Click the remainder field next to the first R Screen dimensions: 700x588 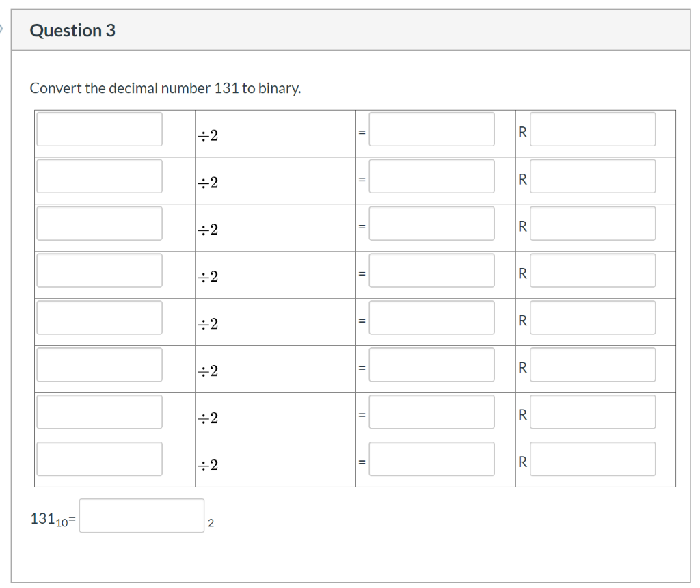[x=592, y=129]
